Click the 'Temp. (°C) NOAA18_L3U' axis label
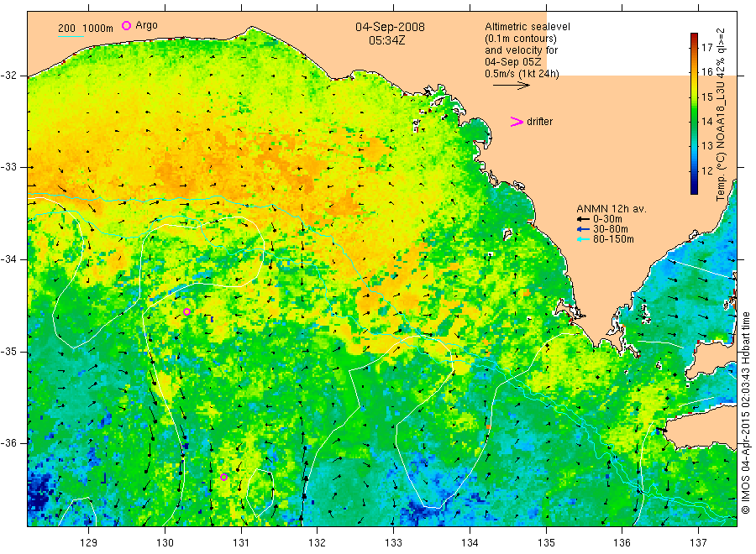Image resolution: width=756 pixels, height=554 pixels. 721,141
